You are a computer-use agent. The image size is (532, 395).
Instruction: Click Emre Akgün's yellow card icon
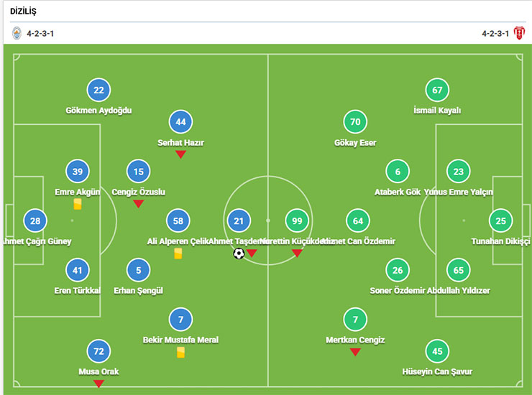(78, 204)
